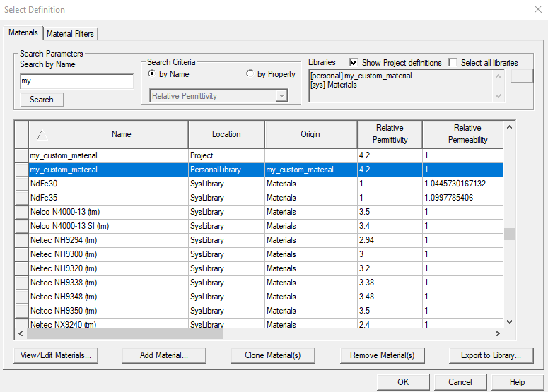Click the horizontal scrollbar right arrow

pos(498,334)
